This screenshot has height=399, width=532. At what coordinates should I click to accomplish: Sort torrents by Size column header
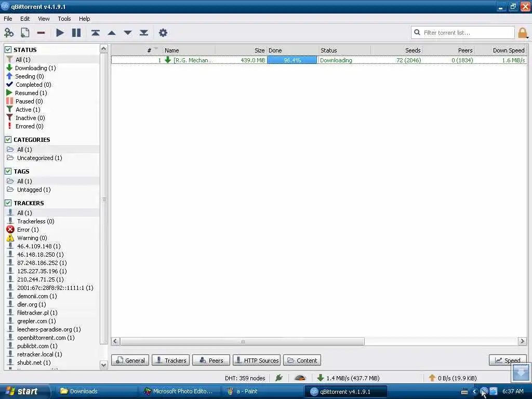(241, 50)
